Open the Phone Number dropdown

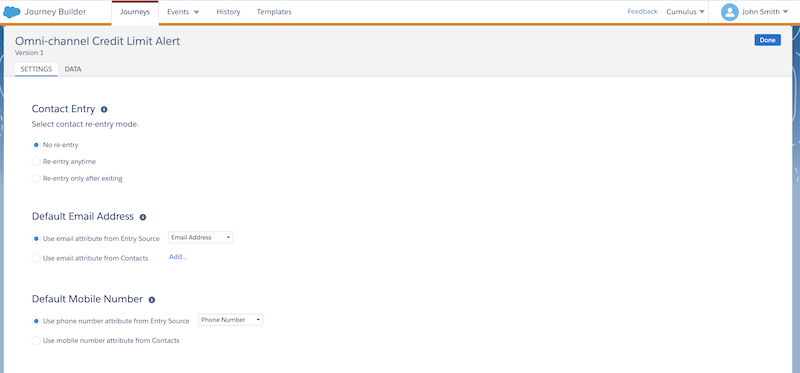point(230,320)
